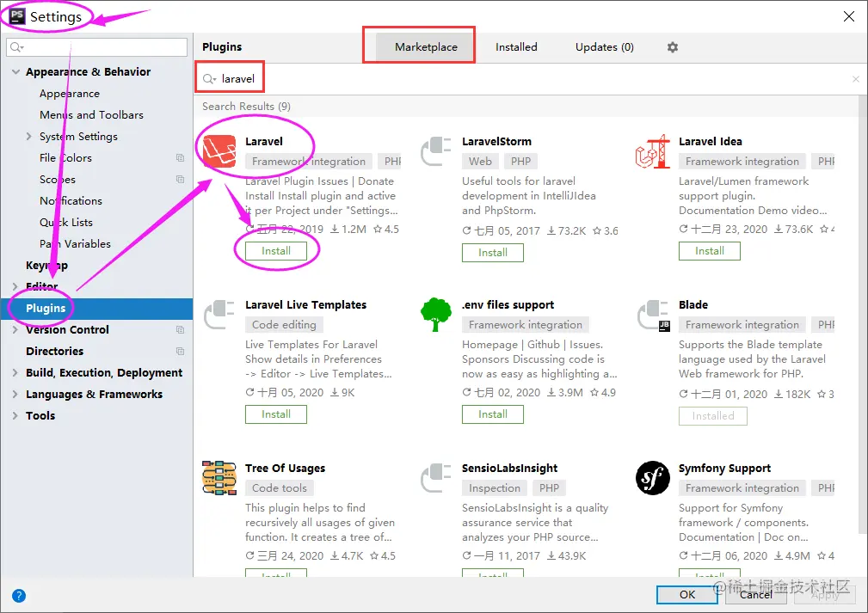The height and width of the screenshot is (613, 868).
Task: Click the LaravelStorm plugin plug icon
Action: tap(436, 151)
